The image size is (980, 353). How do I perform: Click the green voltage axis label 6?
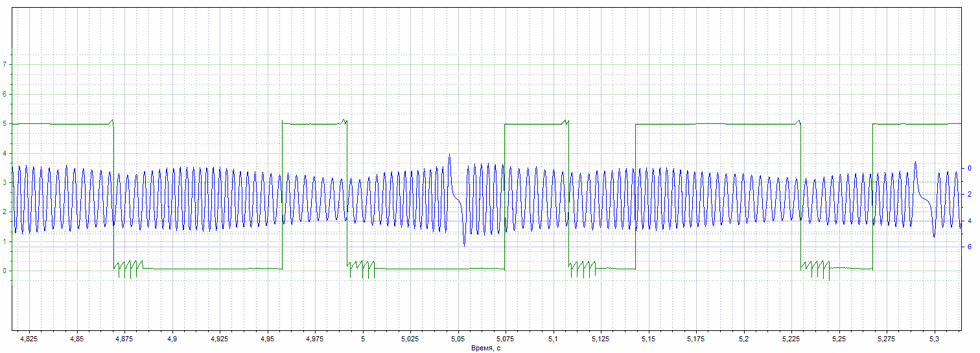point(5,94)
